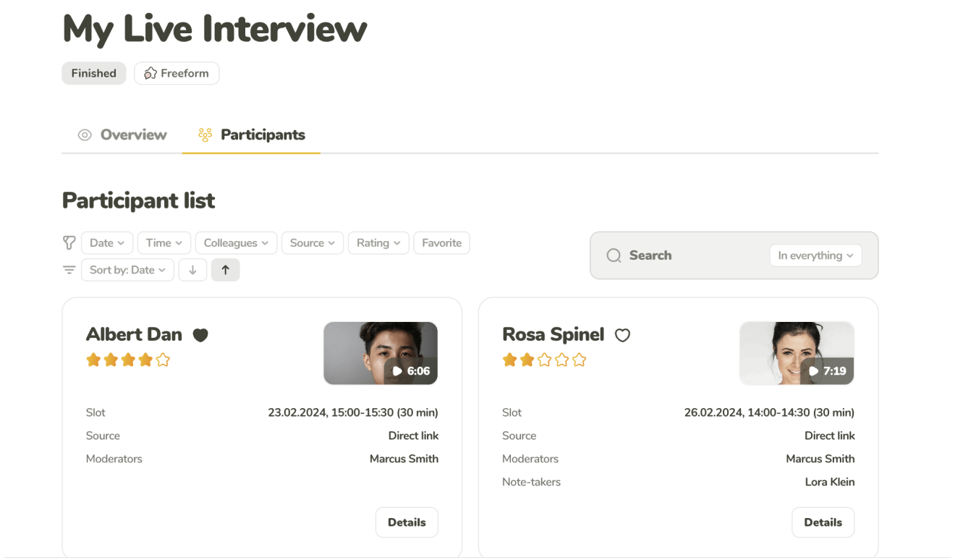
Task: Select the Participants tab
Action: (261, 135)
